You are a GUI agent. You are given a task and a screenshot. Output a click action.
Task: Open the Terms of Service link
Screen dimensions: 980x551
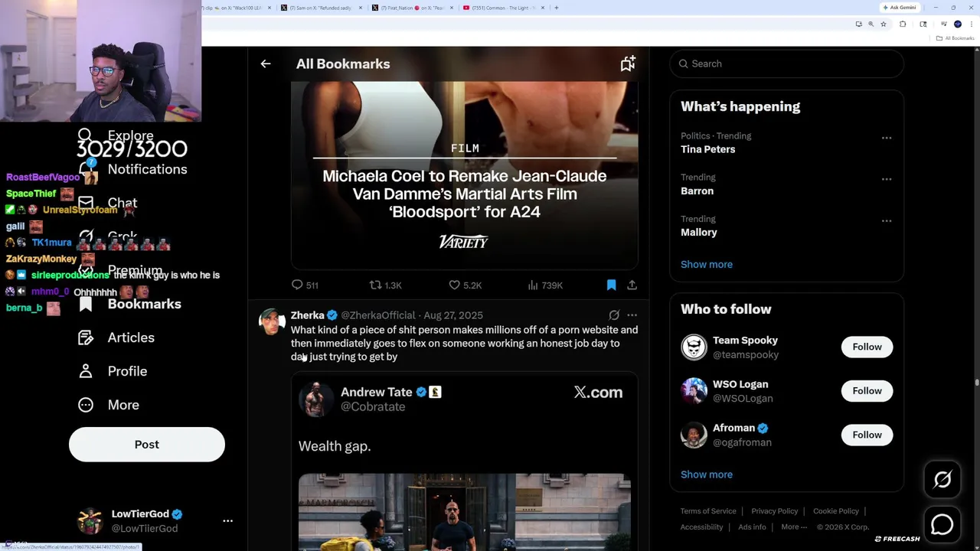pos(708,511)
